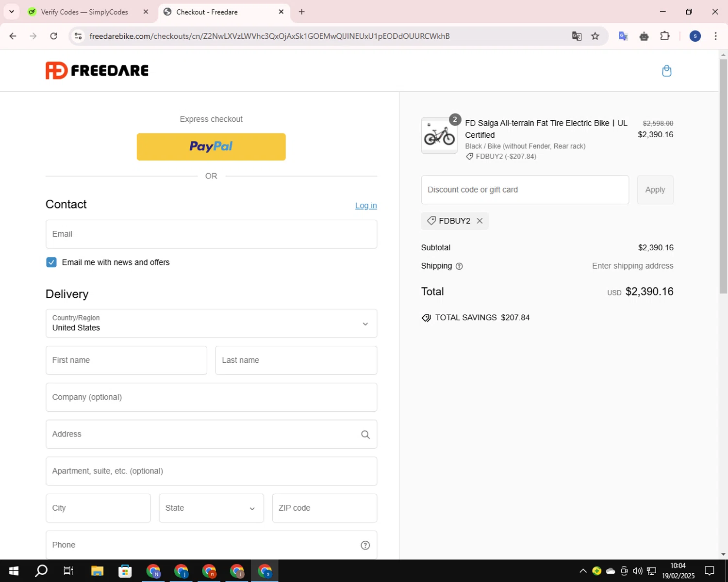
Task: Open a new browser tab
Action: point(301,12)
